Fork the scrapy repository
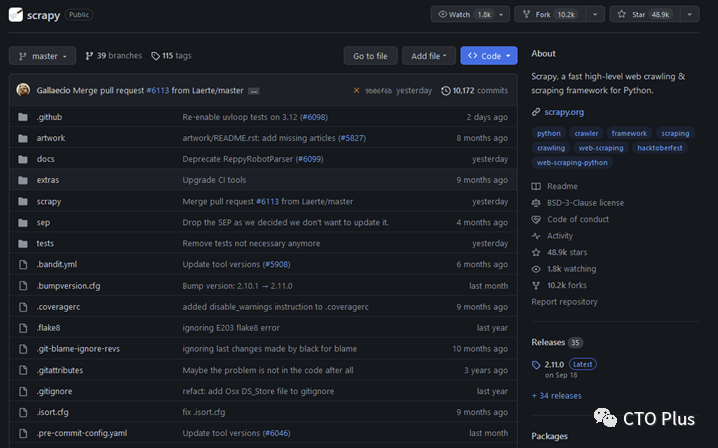The width and height of the screenshot is (718, 448). click(x=551, y=15)
